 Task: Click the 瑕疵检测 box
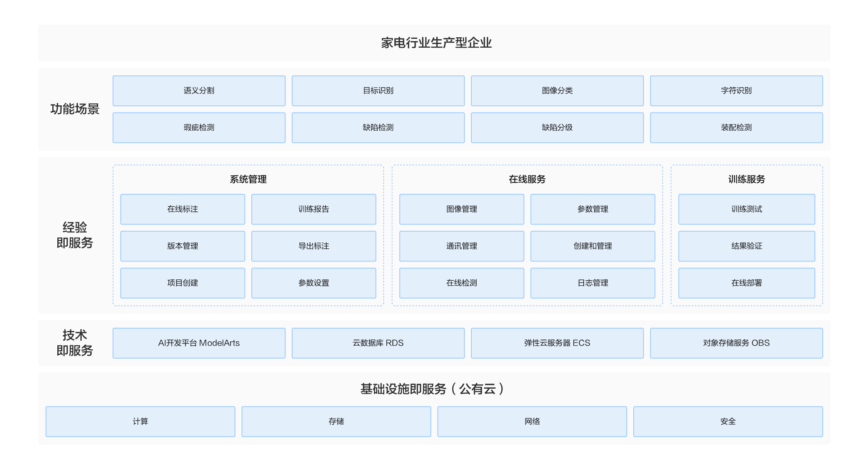(199, 128)
